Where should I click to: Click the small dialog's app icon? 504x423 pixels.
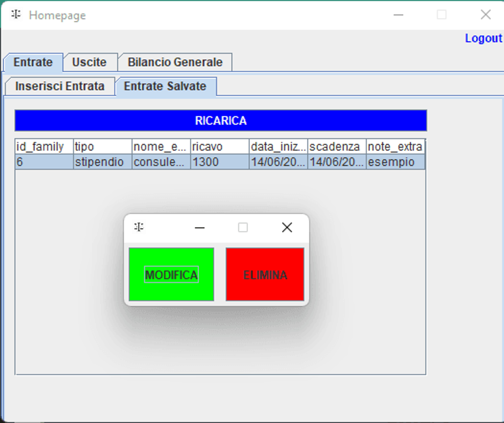[139, 227]
